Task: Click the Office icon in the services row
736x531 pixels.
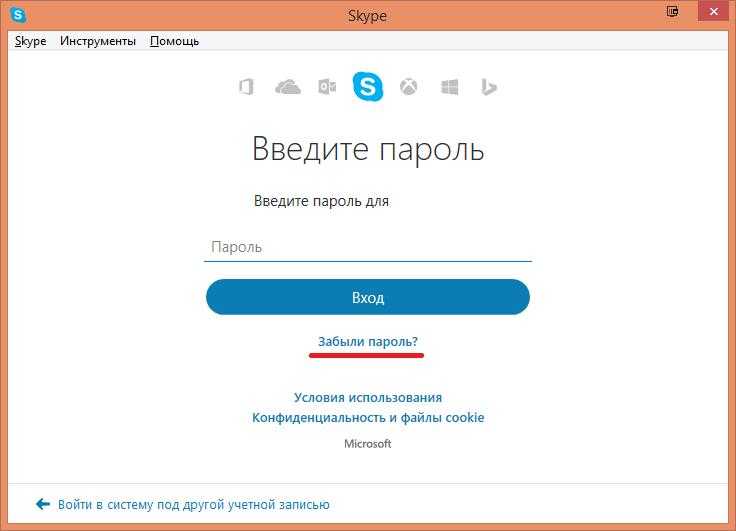Action: (x=246, y=87)
